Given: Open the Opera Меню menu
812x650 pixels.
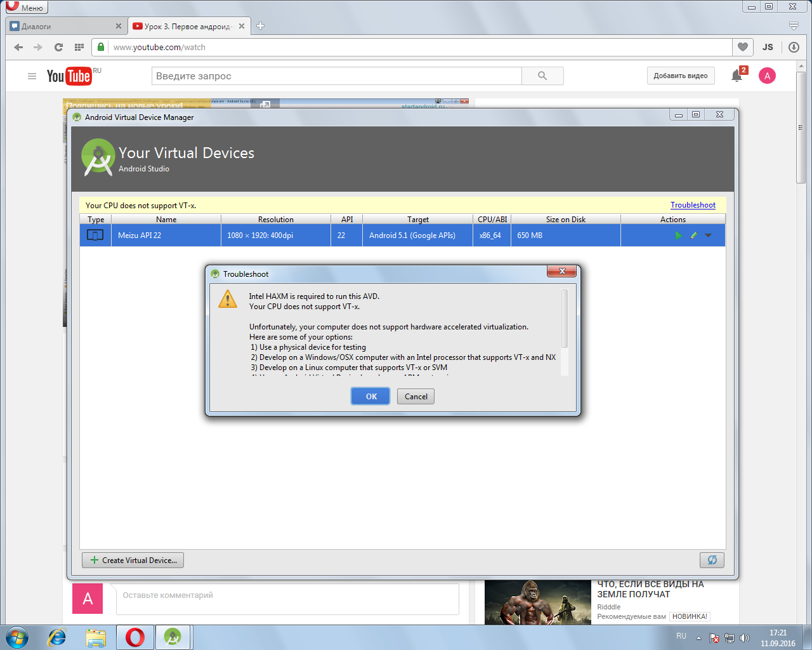Looking at the screenshot, I should (25, 8).
